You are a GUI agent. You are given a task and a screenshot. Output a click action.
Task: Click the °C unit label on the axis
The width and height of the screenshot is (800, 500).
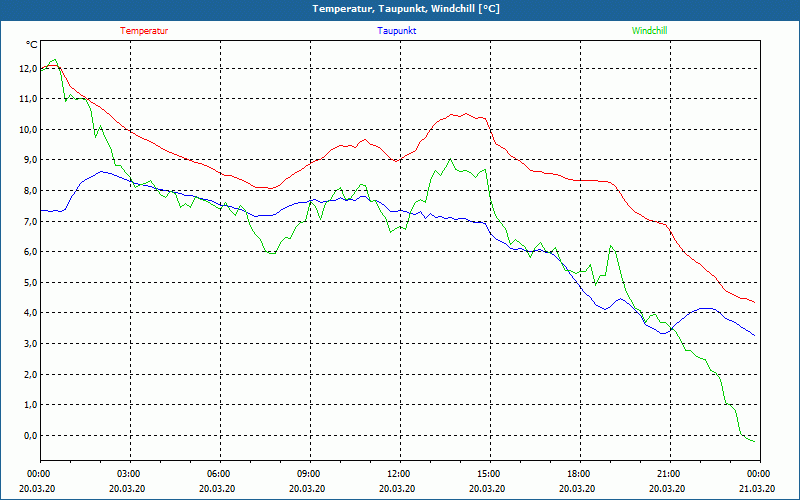click(x=32, y=45)
